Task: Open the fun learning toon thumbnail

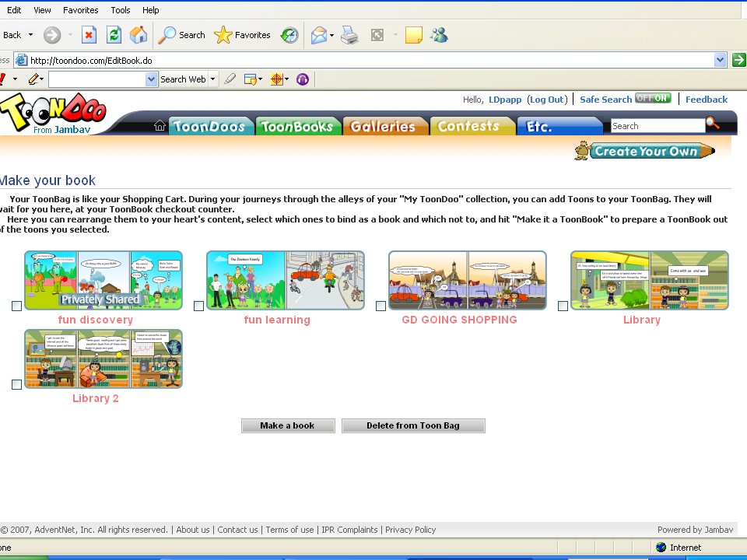Action: 286,281
